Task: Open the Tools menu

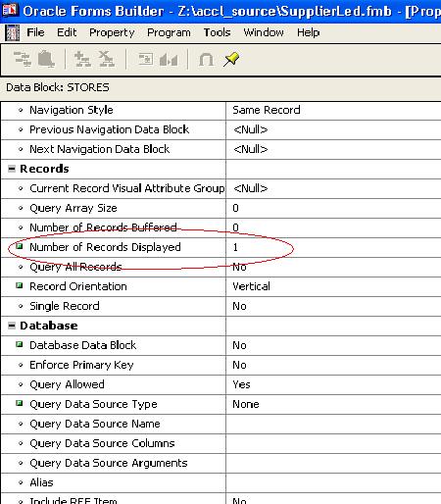Action: coord(217,32)
